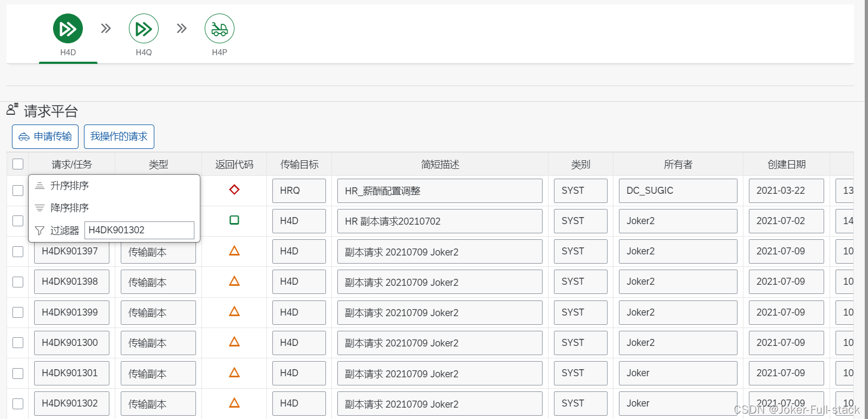Image resolution: width=868 pixels, height=419 pixels.
Task: Check the HR 副本请求20210702 row checkbox
Action: coord(18,221)
